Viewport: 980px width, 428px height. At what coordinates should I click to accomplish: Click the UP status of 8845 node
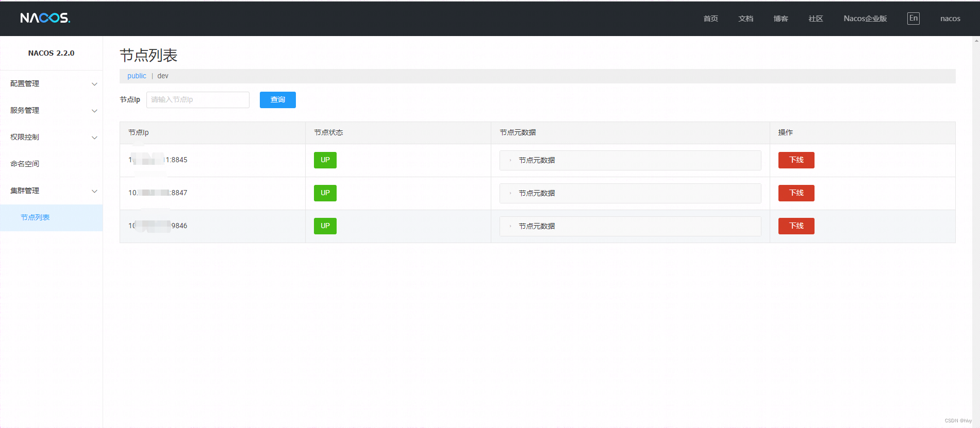click(x=325, y=160)
